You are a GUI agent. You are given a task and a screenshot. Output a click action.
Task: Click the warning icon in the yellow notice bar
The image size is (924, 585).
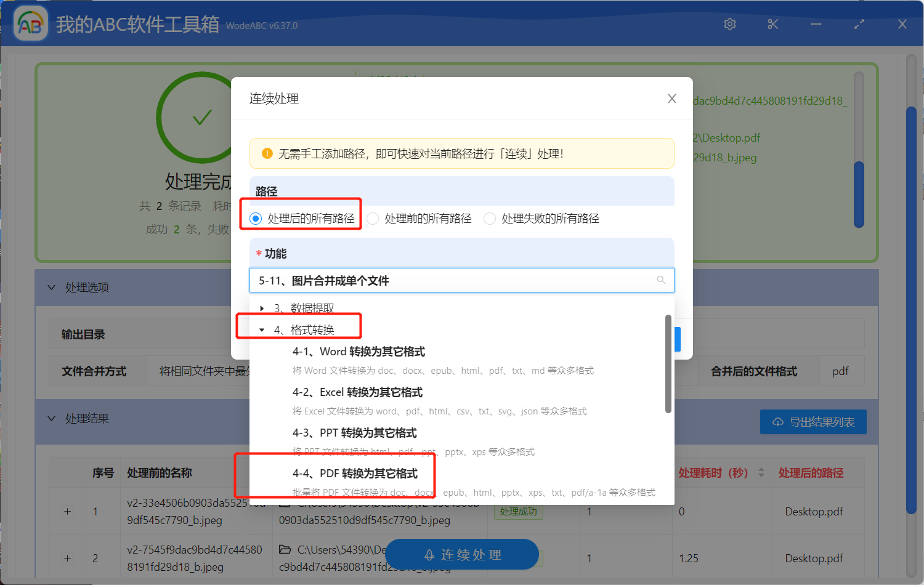[x=266, y=153]
